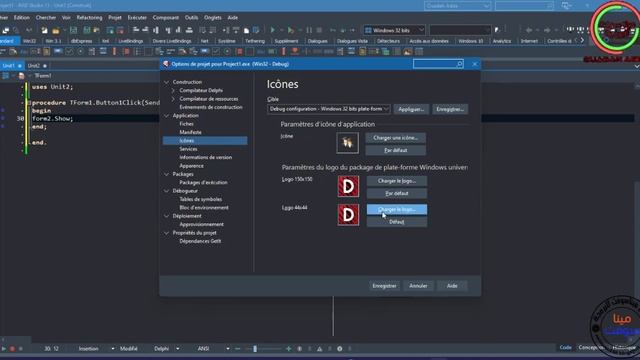Select the TCheckBox component in the palette
This screenshot has width=640, height=360.
tap(69, 51)
